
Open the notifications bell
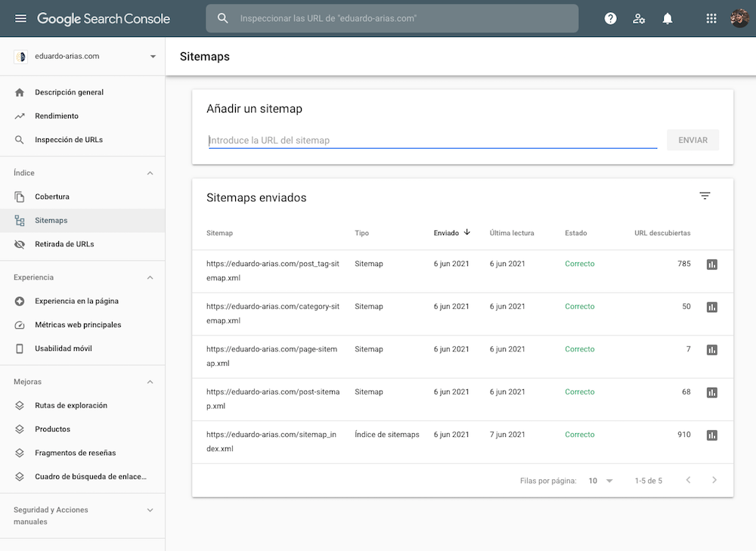[x=668, y=18]
